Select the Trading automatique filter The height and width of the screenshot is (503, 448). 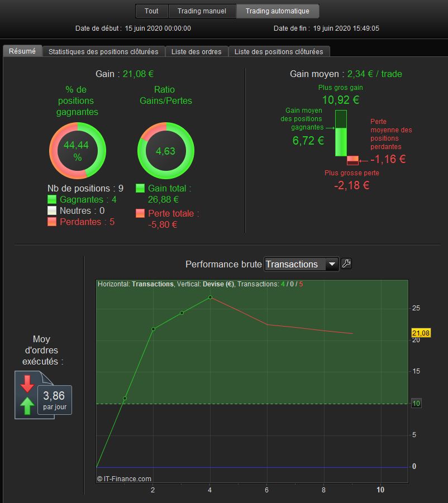pyautogui.click(x=278, y=11)
